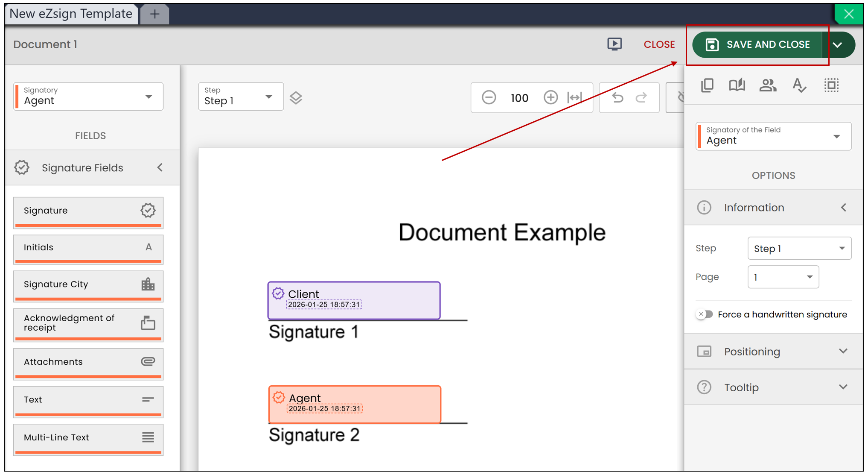Open the signatories people icon panel
The width and height of the screenshot is (868, 475).
pos(768,85)
